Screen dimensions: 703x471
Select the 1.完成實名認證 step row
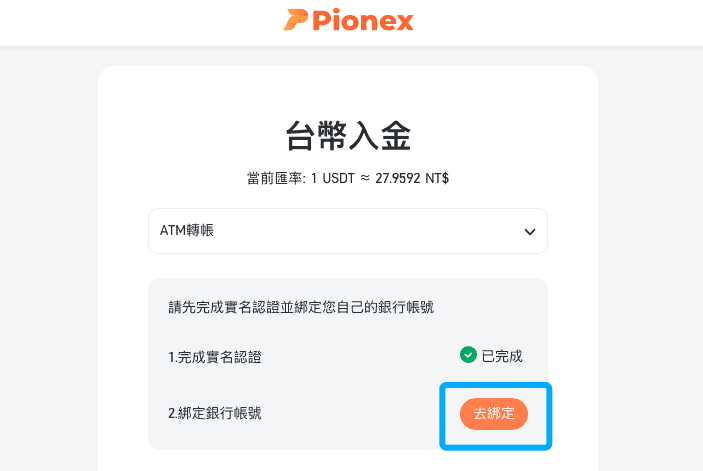[x=348, y=357]
